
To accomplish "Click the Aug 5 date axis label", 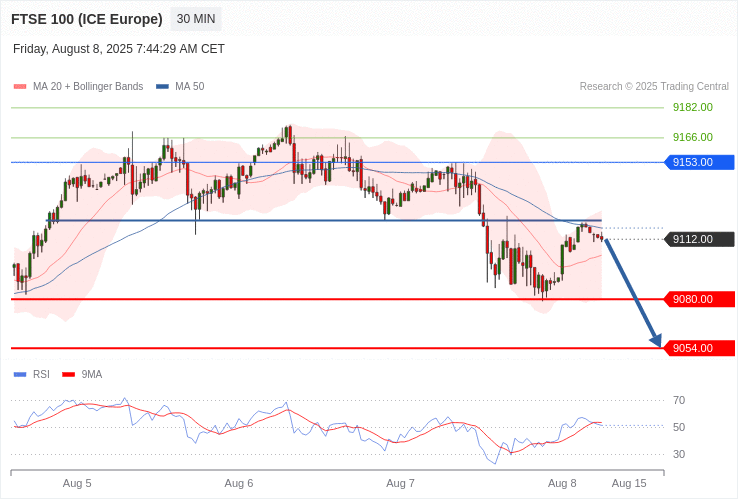I will [x=77, y=484].
